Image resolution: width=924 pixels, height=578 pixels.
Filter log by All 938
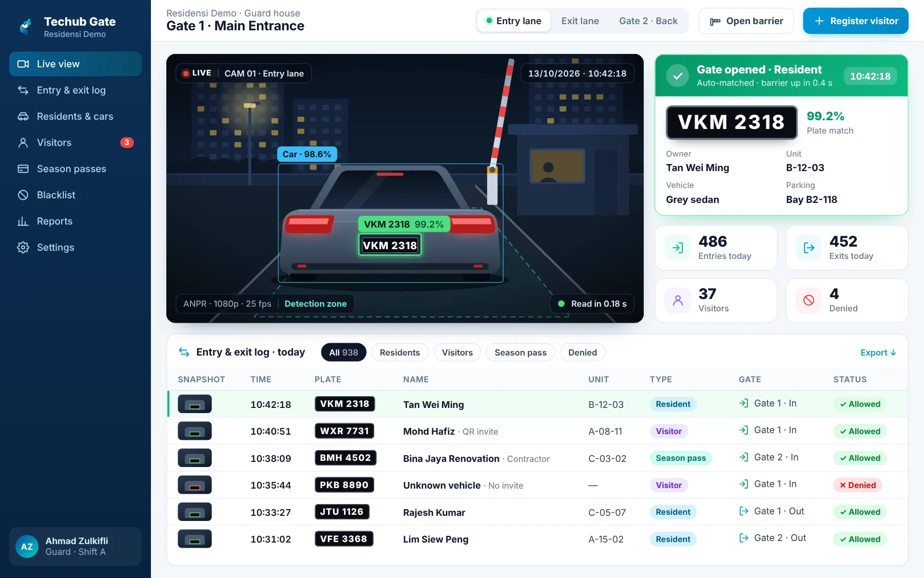(343, 352)
